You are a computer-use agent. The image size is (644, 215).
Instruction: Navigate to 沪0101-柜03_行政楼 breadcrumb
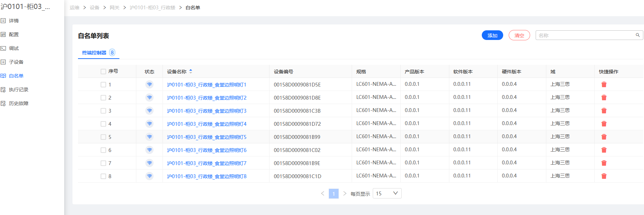point(153,8)
